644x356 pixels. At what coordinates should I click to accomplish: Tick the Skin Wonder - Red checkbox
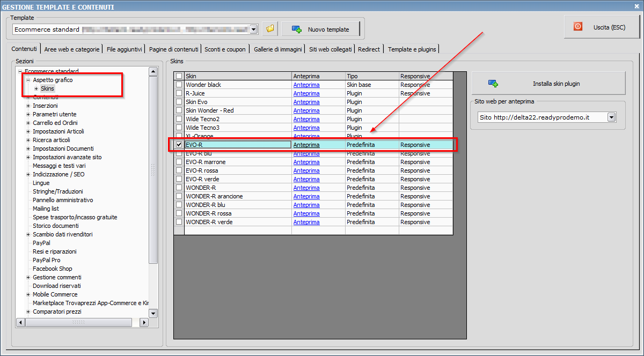coord(179,110)
